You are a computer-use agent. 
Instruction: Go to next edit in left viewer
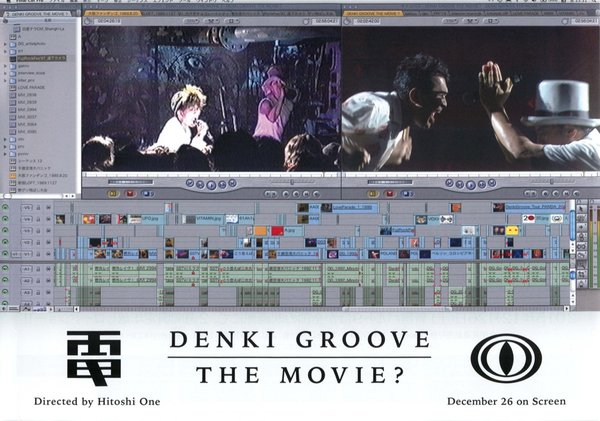(x=232, y=183)
